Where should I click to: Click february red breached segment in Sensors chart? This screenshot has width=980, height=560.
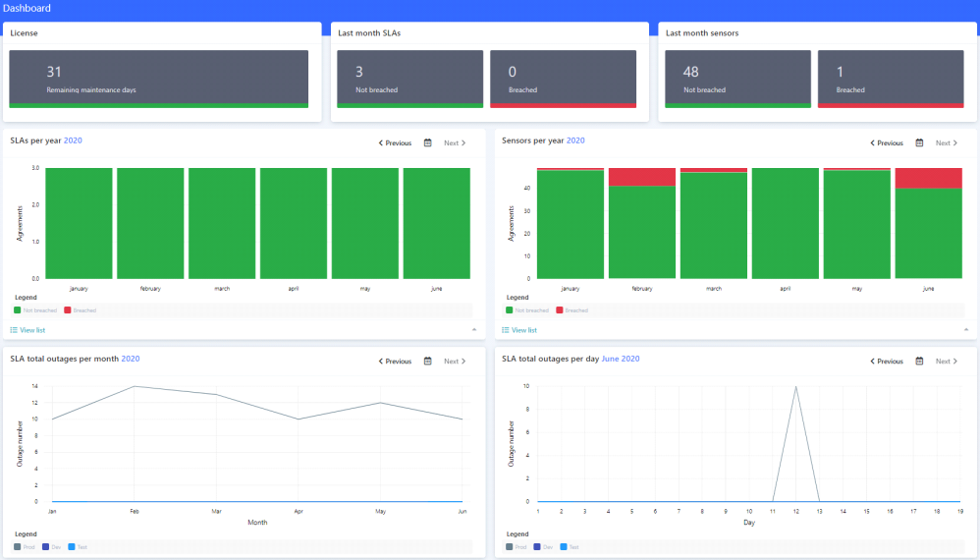[642, 177]
